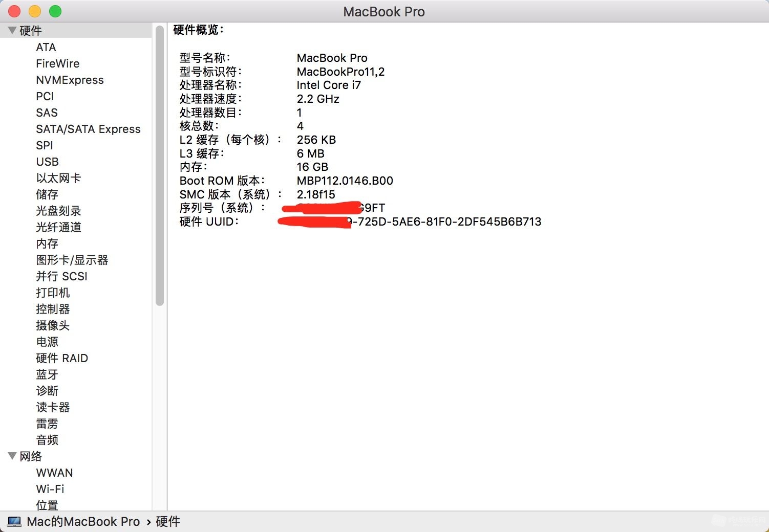Choose SAS in the sidebar
This screenshot has width=769, height=532.
(47, 113)
